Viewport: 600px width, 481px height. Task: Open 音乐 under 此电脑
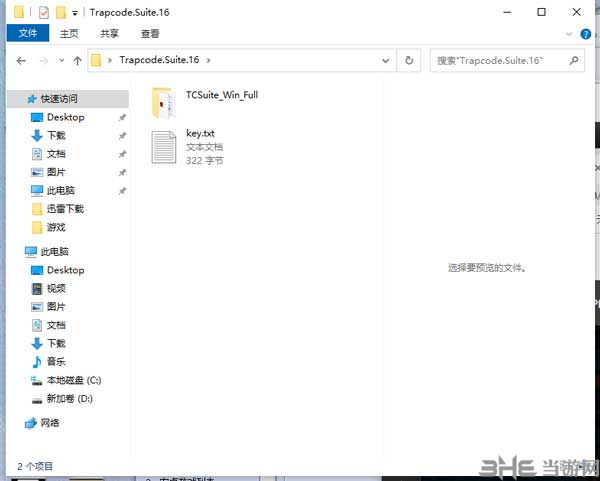(x=56, y=362)
